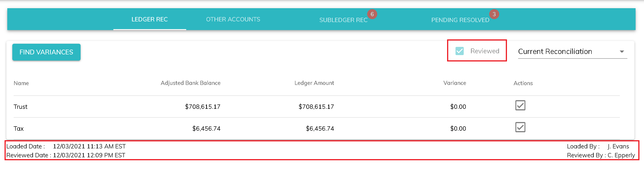Click the Adjusted Bank Balance column header
This screenshot has width=644, height=173.
[x=191, y=83]
